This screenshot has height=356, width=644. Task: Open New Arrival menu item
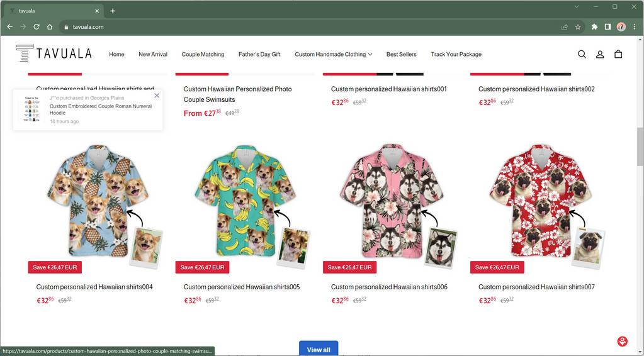pos(153,54)
